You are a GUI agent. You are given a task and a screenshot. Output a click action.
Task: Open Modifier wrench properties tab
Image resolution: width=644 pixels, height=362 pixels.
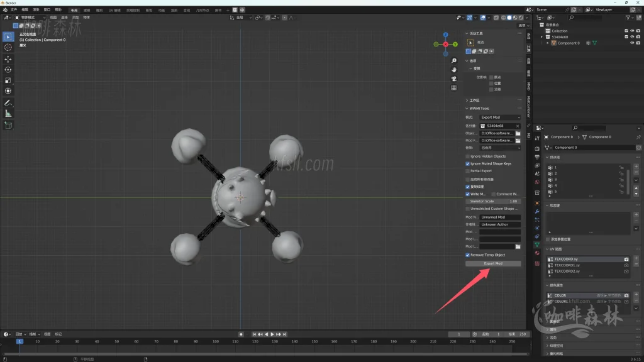(537, 211)
